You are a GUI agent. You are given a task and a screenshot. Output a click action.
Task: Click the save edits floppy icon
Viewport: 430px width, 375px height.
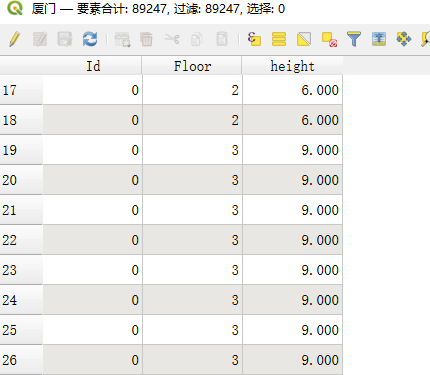coord(65,39)
